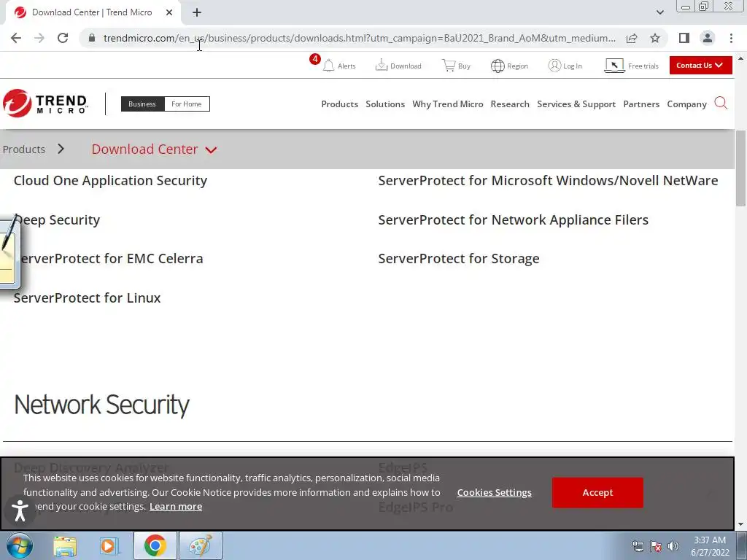This screenshot has width=747, height=560.
Task: Click the Products breadcrumb link
Action: pyautogui.click(x=24, y=149)
